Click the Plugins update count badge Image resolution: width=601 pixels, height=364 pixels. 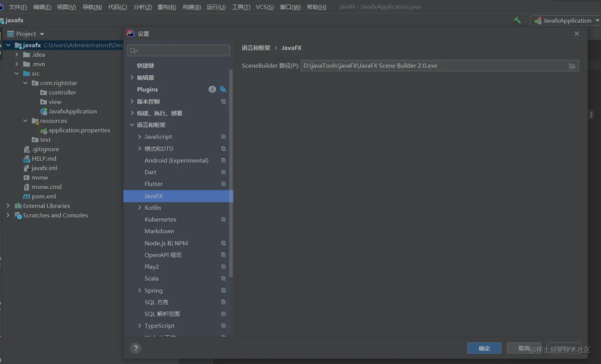212,89
